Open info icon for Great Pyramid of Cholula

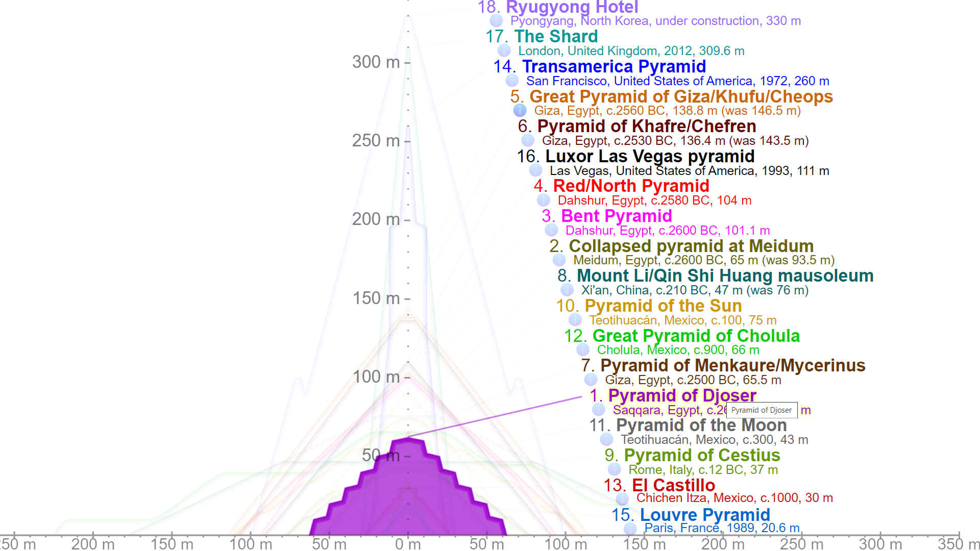[583, 349]
